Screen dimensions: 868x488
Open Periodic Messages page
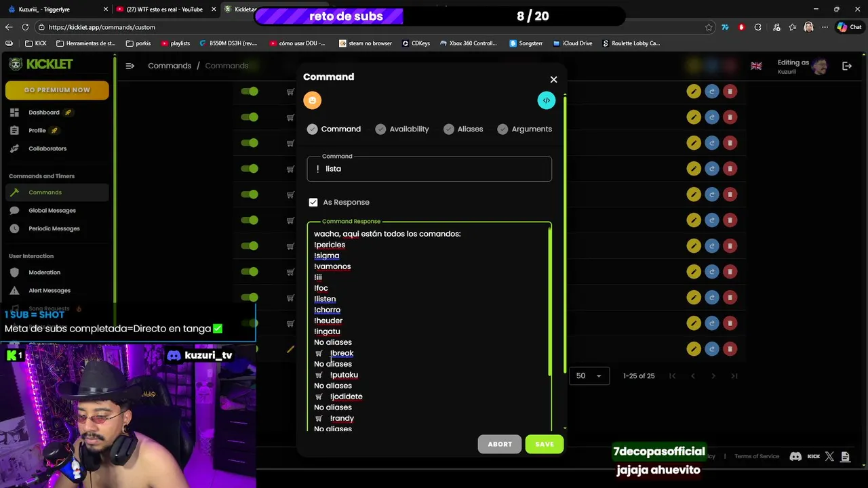(54, 228)
